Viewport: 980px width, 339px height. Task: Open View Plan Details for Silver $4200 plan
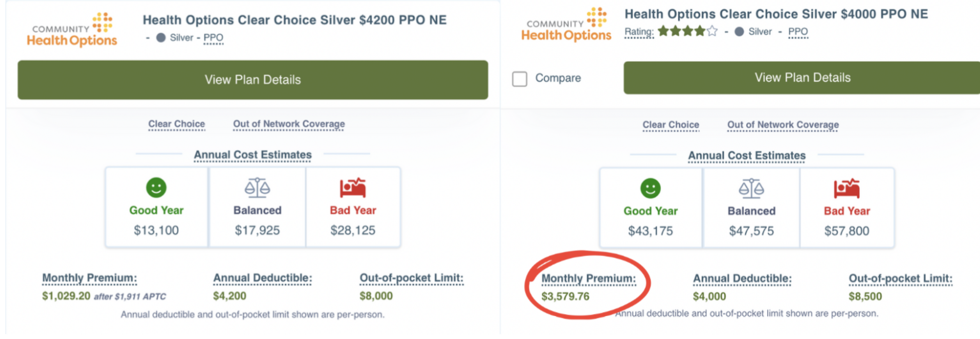(x=253, y=80)
